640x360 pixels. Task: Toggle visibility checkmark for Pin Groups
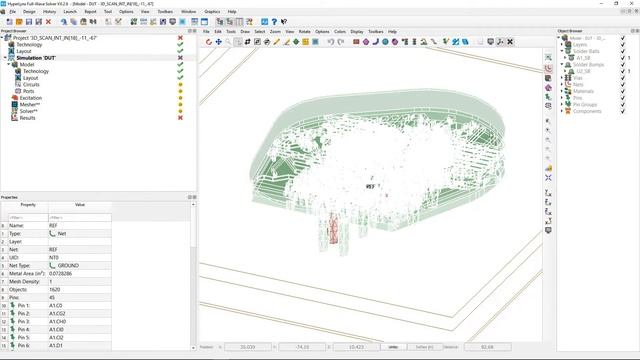point(623,104)
